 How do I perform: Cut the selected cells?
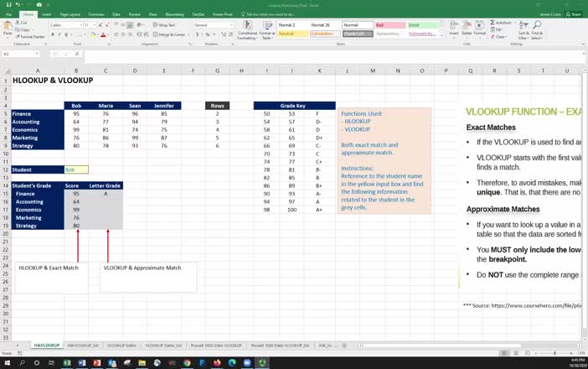[22, 23]
